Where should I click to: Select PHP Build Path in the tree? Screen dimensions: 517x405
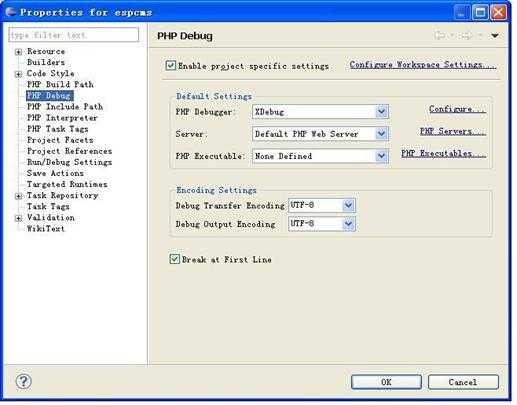60,84
